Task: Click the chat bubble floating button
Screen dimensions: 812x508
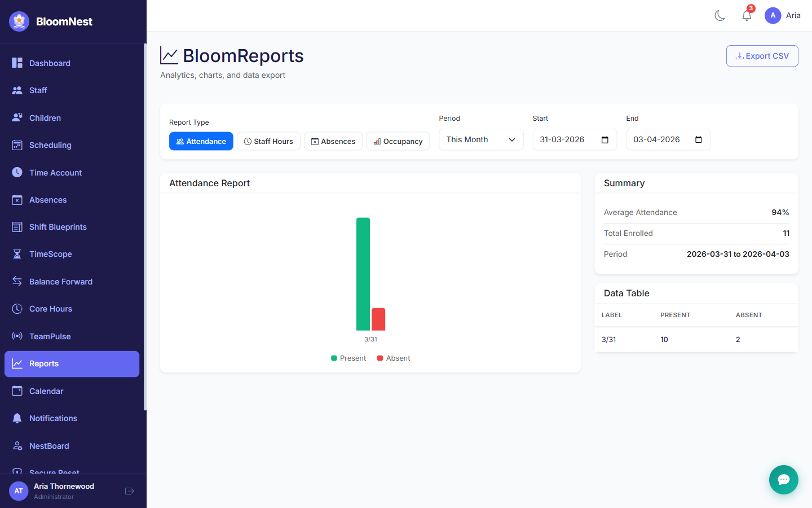Action: point(784,480)
